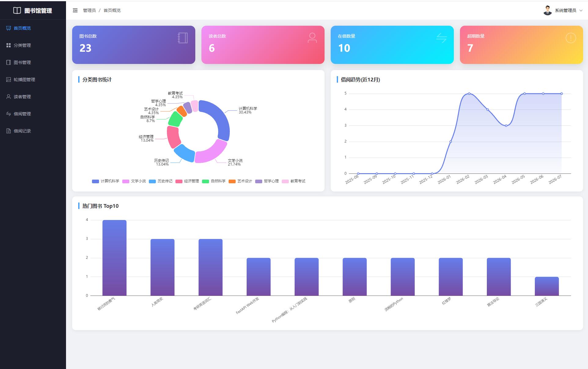Click the user icon on 读者总数 card
This screenshot has width=588, height=369.
[x=312, y=38]
